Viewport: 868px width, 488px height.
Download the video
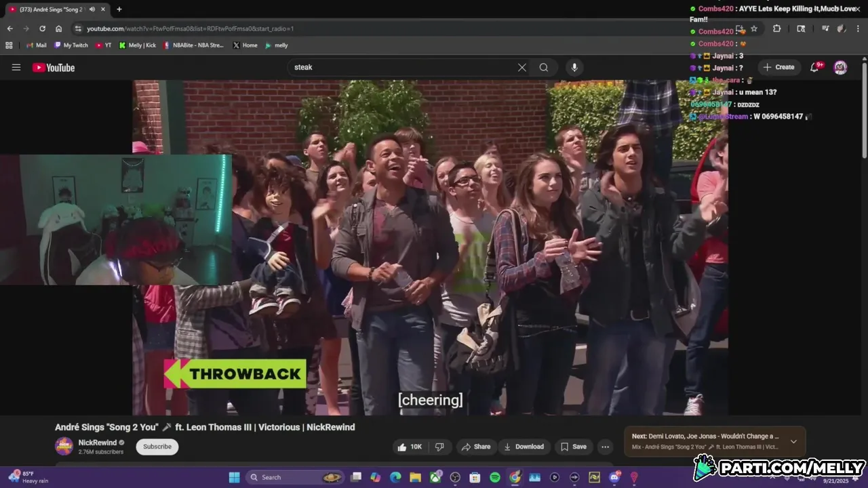click(x=524, y=447)
